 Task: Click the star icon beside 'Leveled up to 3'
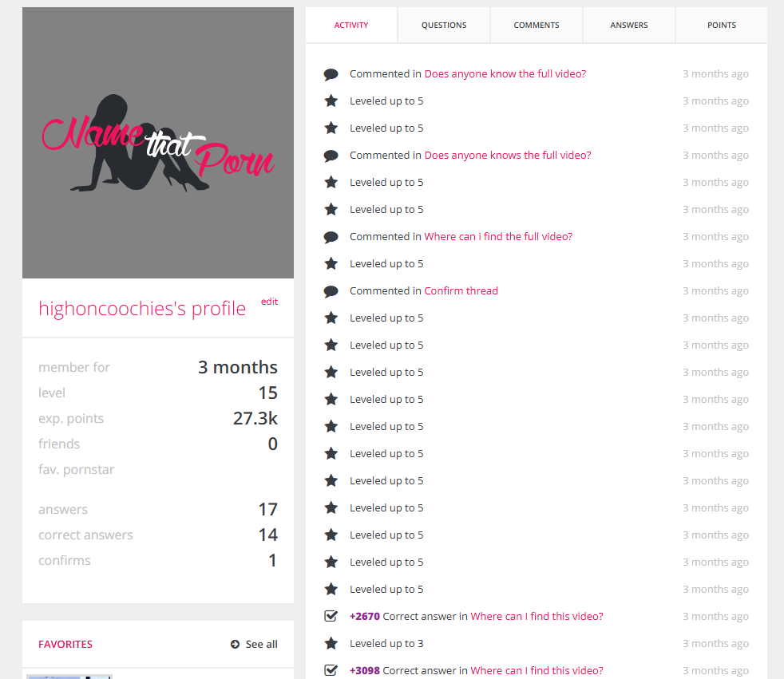click(331, 643)
